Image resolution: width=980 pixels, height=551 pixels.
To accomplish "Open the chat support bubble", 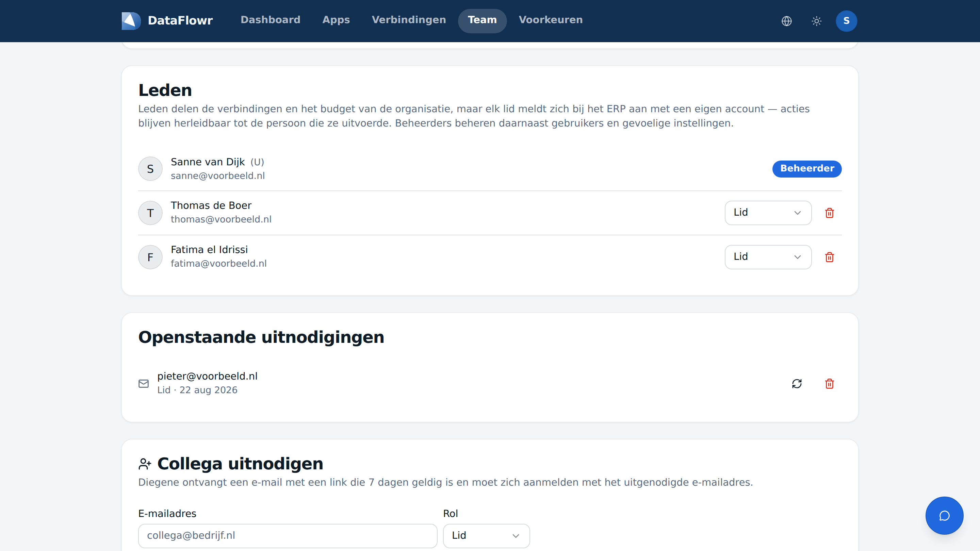I will pos(944,516).
